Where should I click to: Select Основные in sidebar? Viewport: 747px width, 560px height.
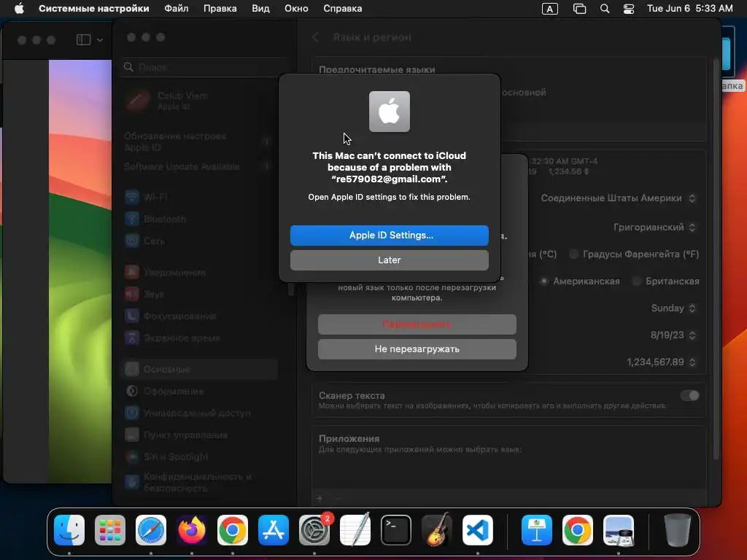200,369
